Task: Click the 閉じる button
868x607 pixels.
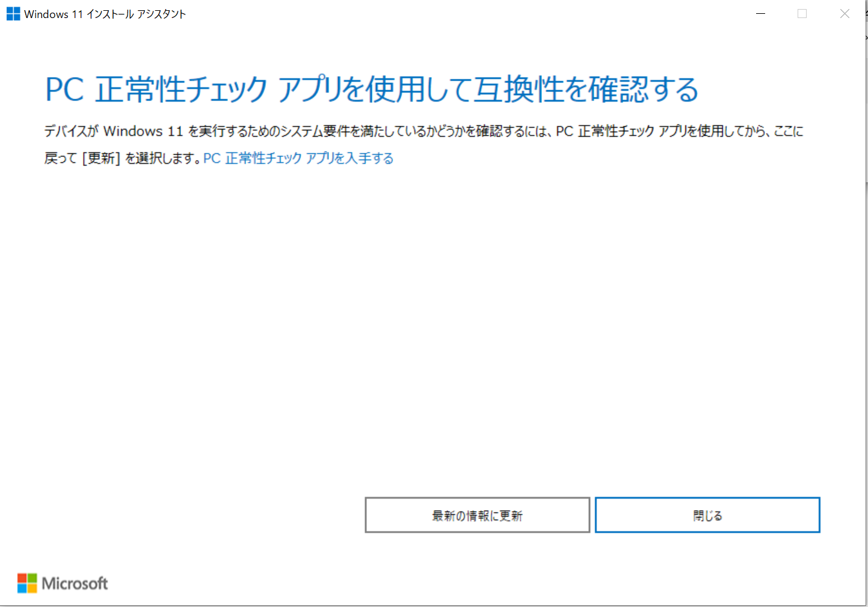Action: [707, 515]
